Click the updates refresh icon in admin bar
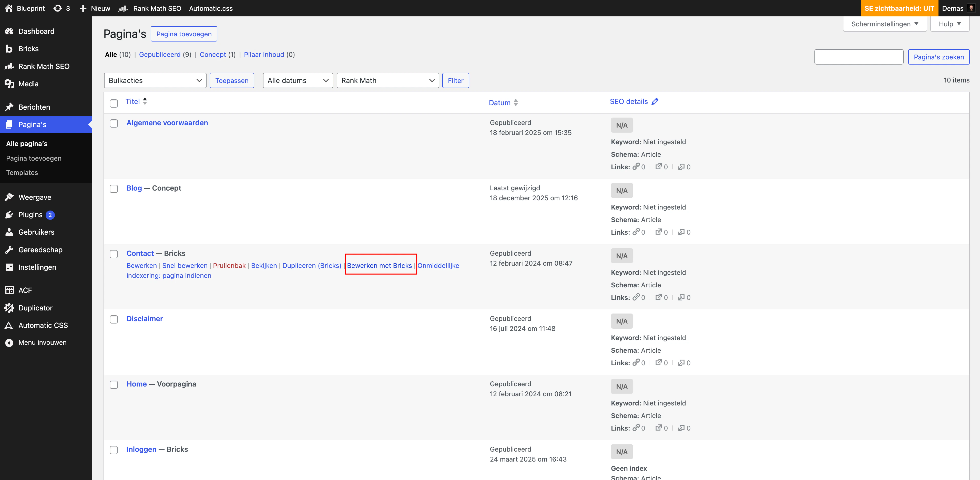980x480 pixels. coord(57,8)
